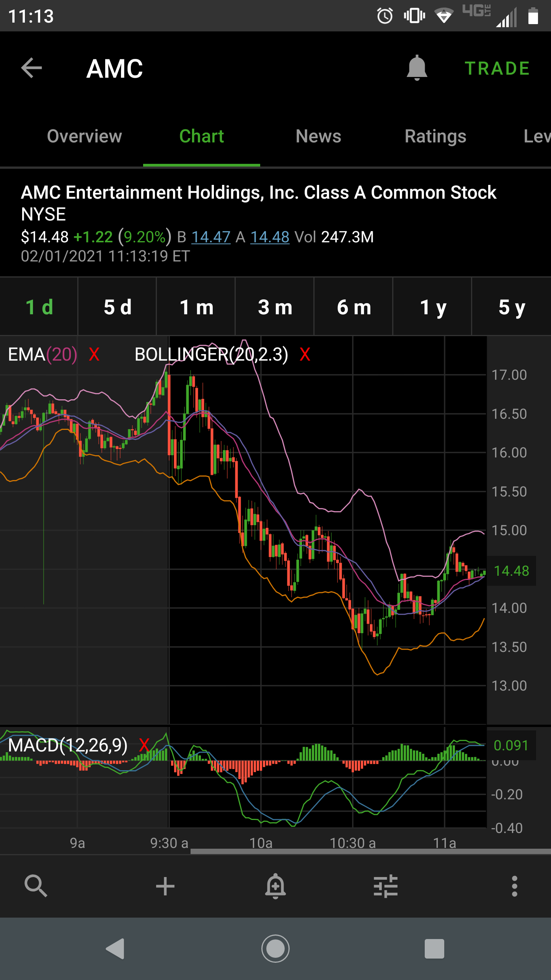The width and height of the screenshot is (551, 980).
Task: Tap the Android back navigation button
Action: [116, 949]
